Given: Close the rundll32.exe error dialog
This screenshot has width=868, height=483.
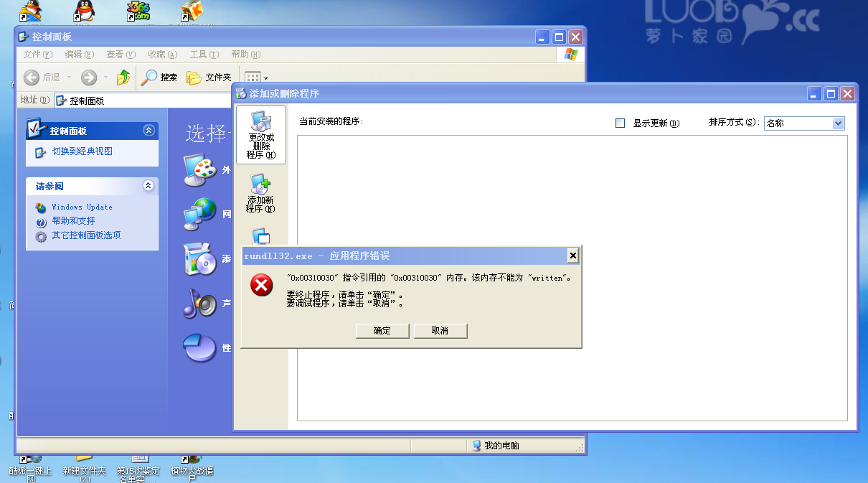Looking at the screenshot, I should [572, 255].
